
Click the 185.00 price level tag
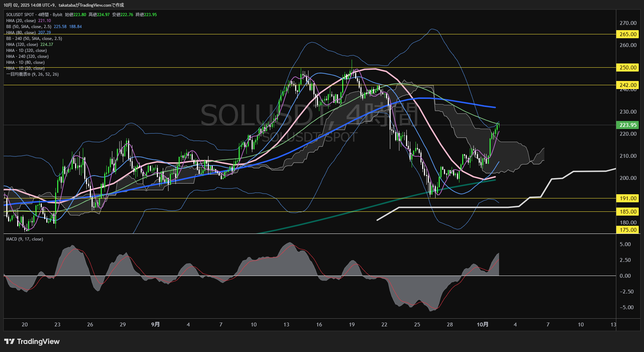628,212
